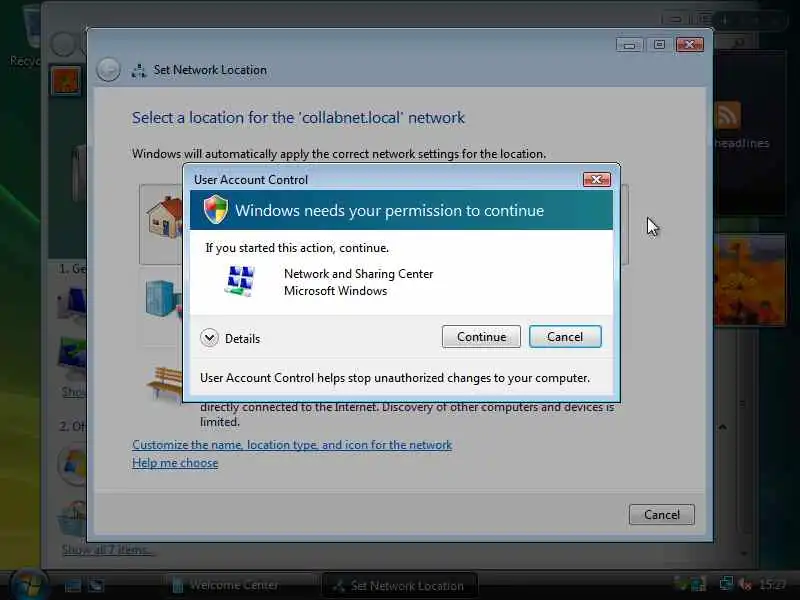The image size is (800, 600).
Task: Click the network status tray icon
Action: (726, 583)
